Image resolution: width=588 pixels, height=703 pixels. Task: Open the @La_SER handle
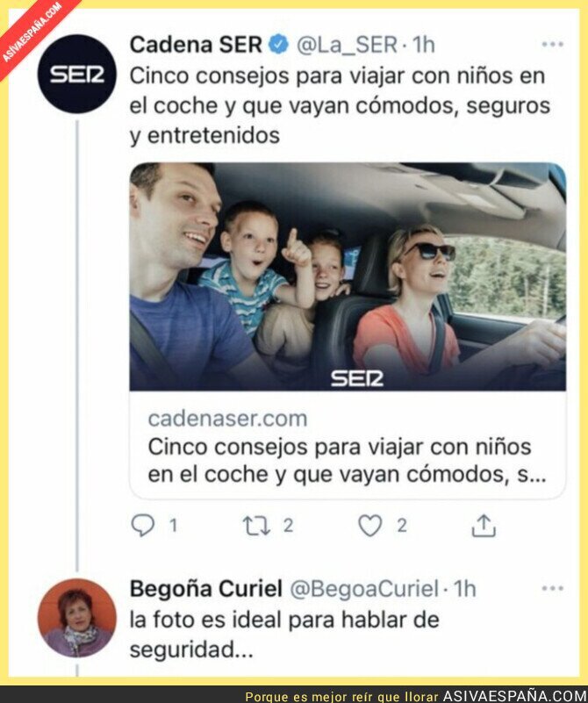[x=347, y=45]
